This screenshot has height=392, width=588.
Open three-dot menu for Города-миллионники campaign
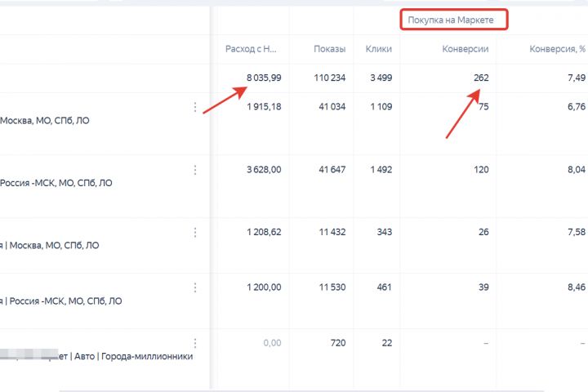[195, 343]
